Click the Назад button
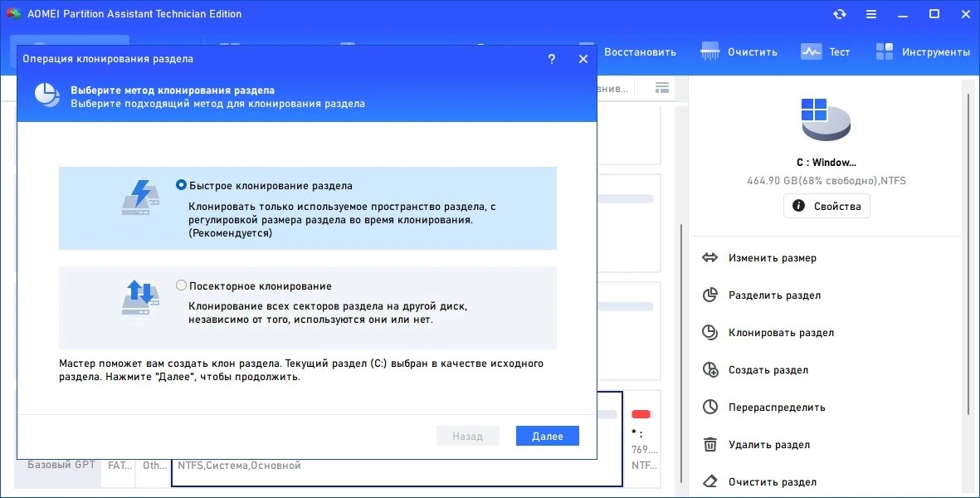Screen dimensions: 980x498 click(x=467, y=436)
